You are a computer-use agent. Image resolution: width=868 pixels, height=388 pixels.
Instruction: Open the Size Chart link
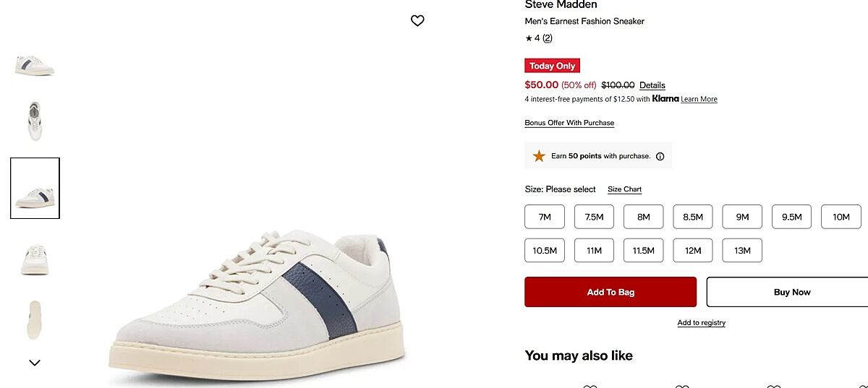(624, 189)
